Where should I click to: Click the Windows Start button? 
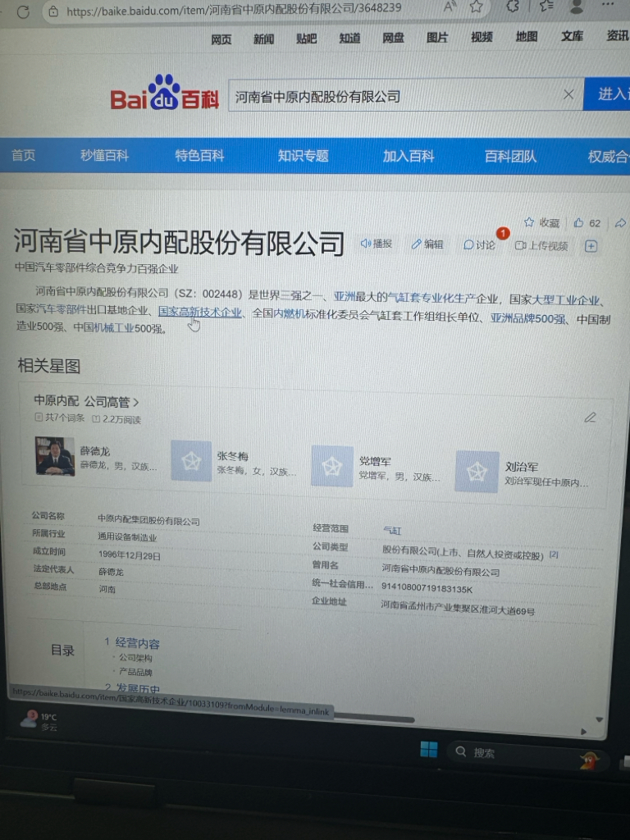(x=429, y=748)
